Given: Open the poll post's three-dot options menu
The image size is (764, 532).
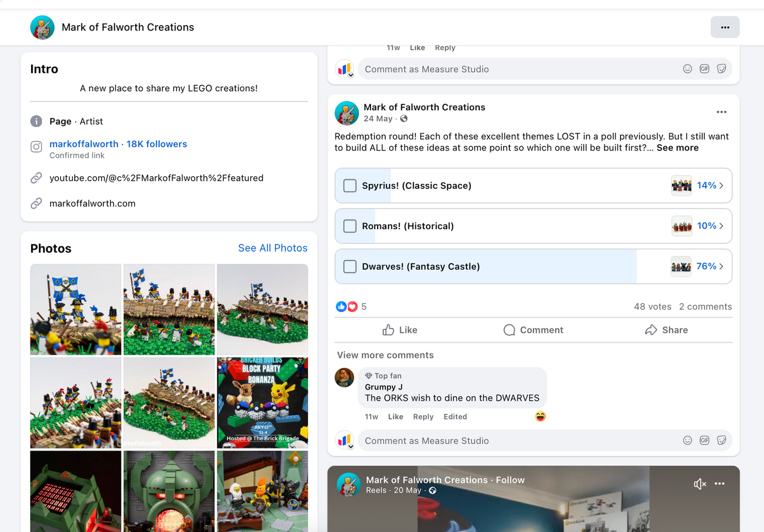Looking at the screenshot, I should tap(721, 112).
